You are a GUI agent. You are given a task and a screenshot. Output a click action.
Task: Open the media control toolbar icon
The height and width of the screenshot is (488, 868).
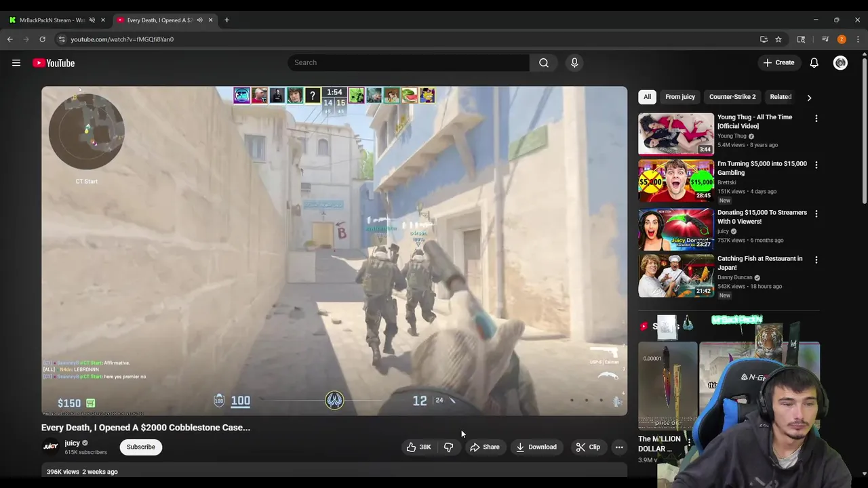tap(825, 39)
